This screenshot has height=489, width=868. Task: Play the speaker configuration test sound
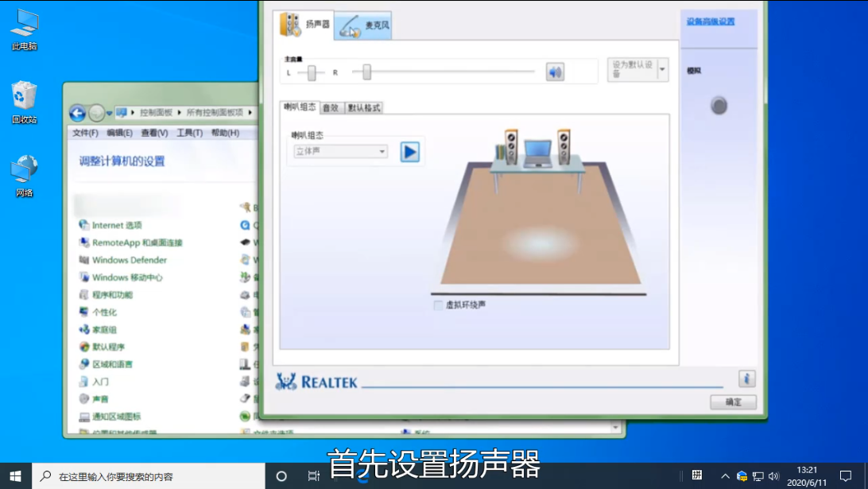409,152
